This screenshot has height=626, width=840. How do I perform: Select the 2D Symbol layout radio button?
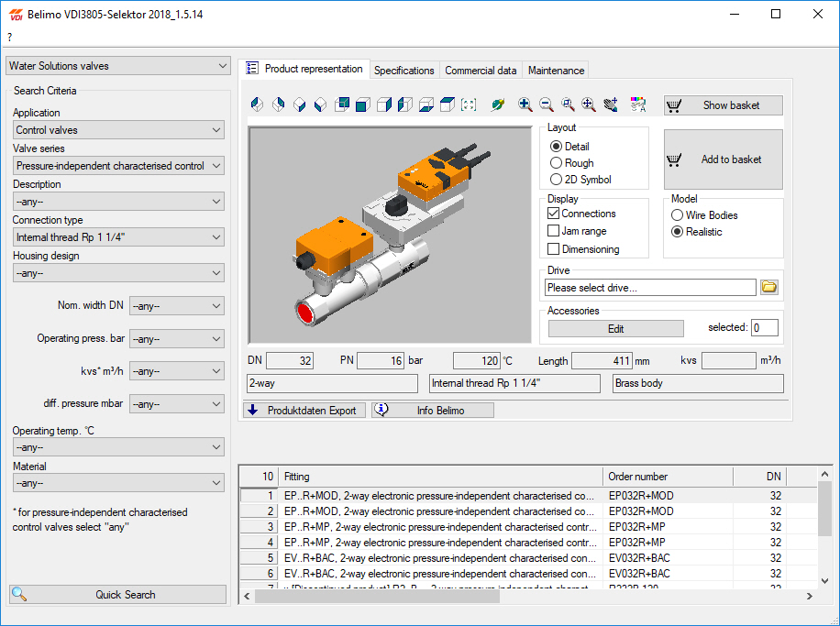click(556, 180)
